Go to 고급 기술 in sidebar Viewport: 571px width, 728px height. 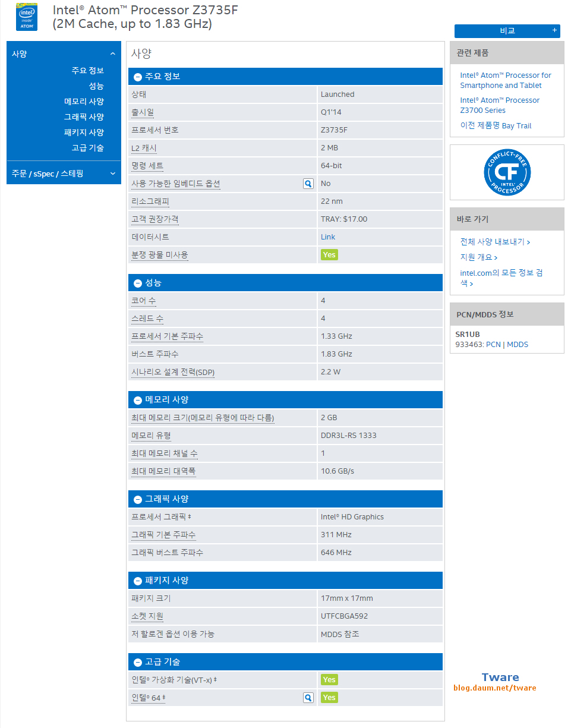pos(88,148)
